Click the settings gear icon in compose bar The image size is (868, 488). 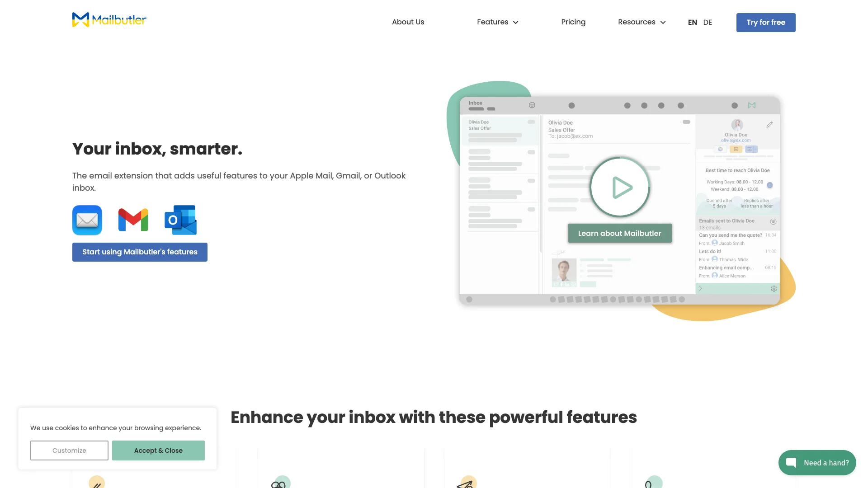[x=774, y=288]
